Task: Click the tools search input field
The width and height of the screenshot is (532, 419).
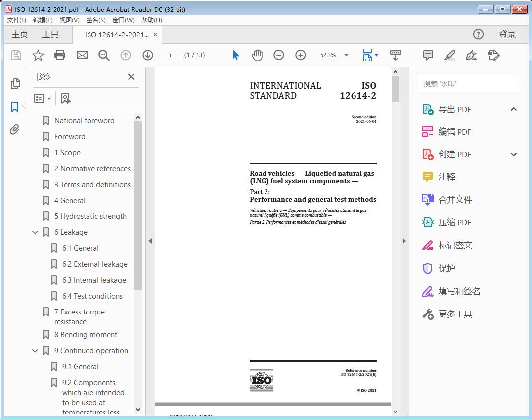Action: coord(468,84)
